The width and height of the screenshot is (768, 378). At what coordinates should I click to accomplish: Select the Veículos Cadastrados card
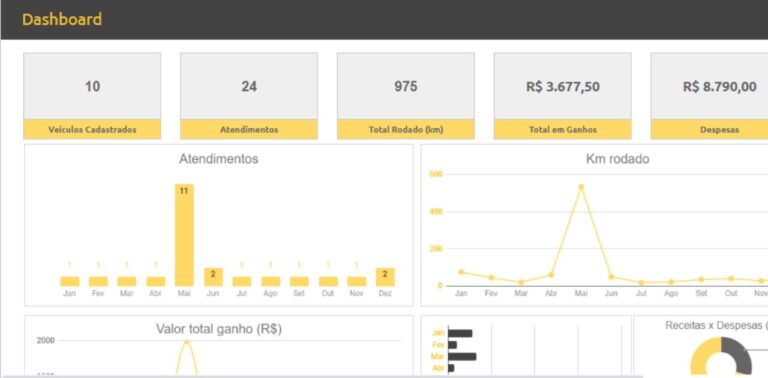click(x=92, y=96)
